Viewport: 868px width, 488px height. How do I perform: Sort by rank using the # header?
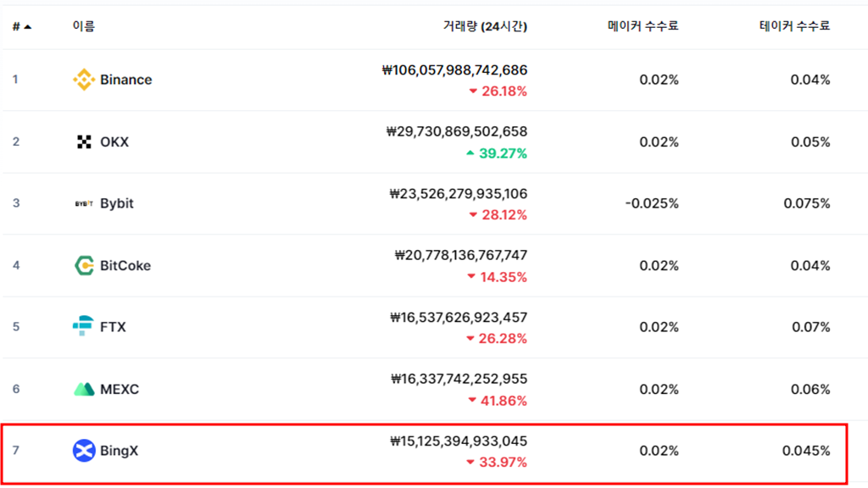pyautogui.click(x=21, y=26)
